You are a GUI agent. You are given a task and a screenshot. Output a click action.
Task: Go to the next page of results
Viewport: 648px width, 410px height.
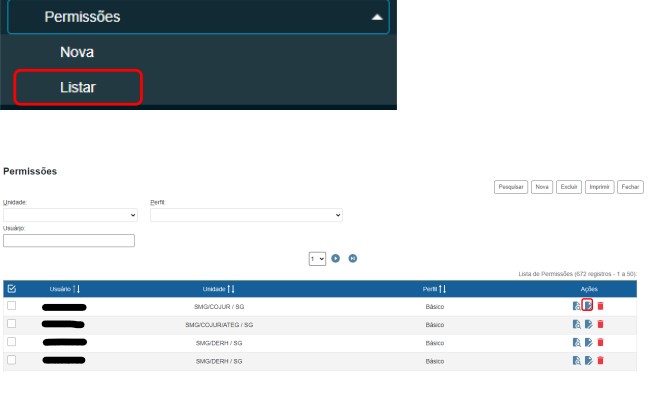coord(336,258)
